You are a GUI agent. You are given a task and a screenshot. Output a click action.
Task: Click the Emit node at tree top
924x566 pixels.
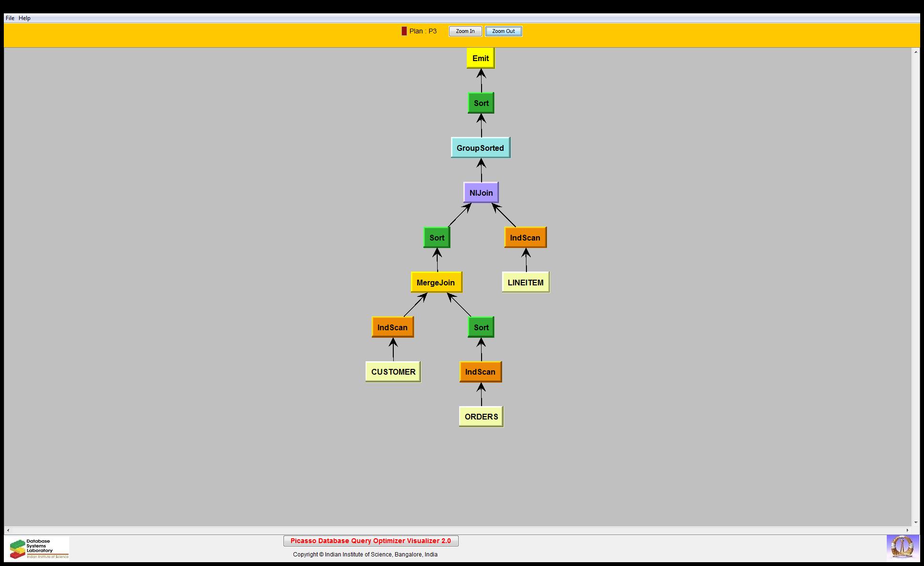coord(480,58)
